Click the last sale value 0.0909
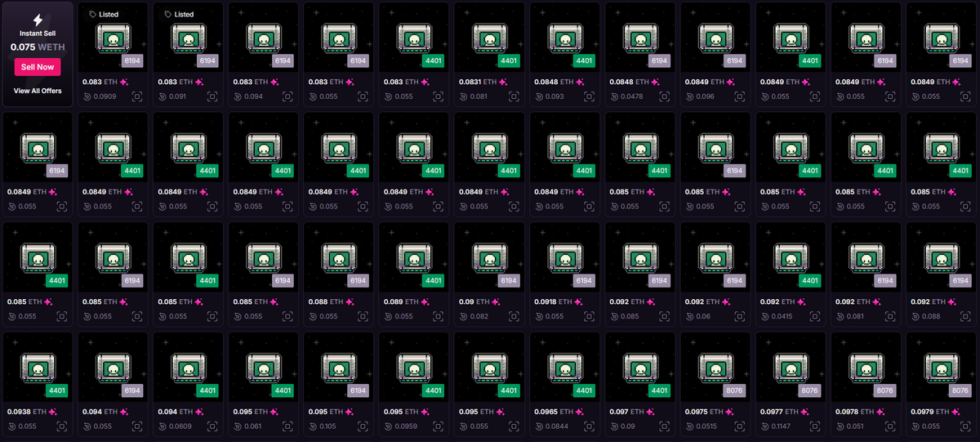 click(106, 96)
